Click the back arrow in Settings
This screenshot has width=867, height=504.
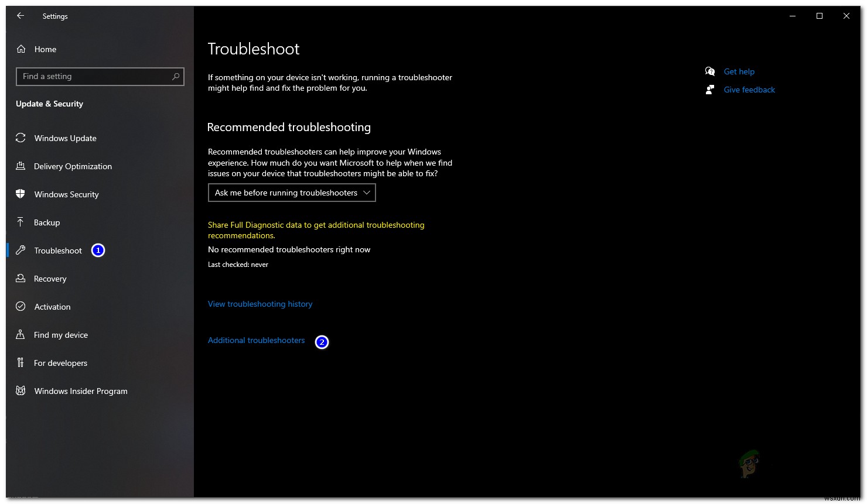tap(20, 16)
